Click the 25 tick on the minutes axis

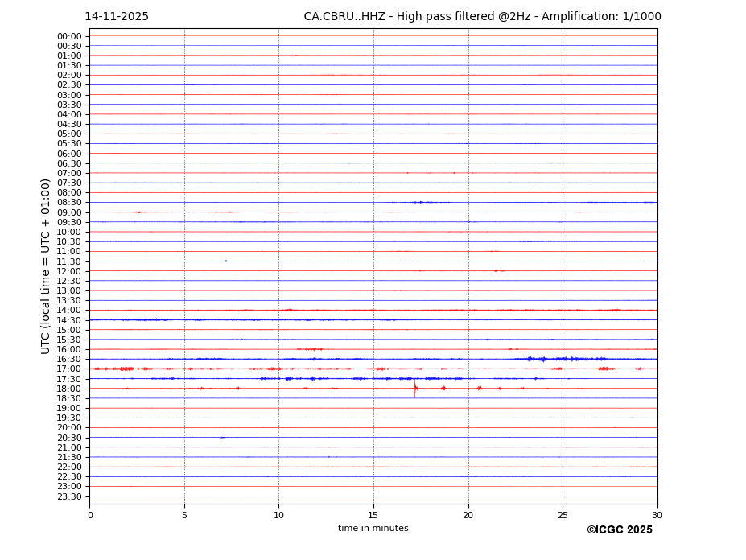pyautogui.click(x=563, y=515)
